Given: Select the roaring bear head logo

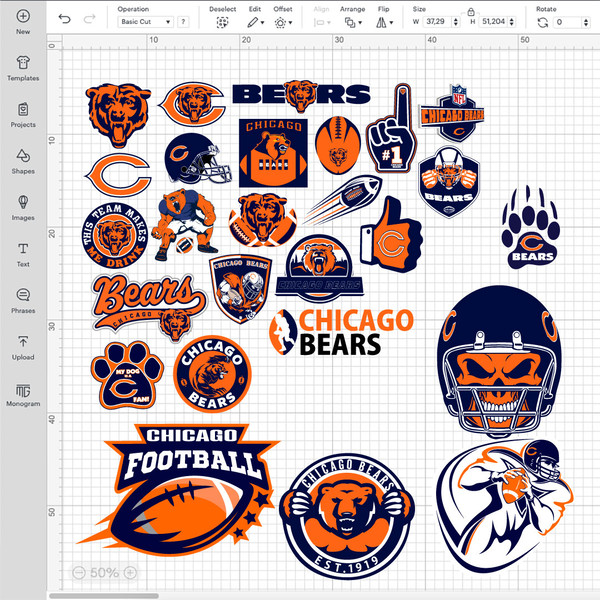Looking at the screenshot, I should tap(118, 115).
